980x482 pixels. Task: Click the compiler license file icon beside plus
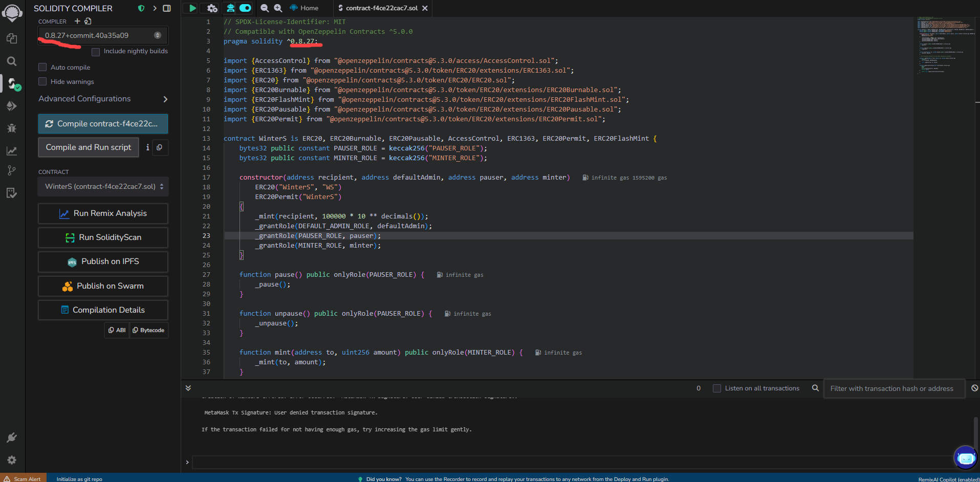pos(88,21)
